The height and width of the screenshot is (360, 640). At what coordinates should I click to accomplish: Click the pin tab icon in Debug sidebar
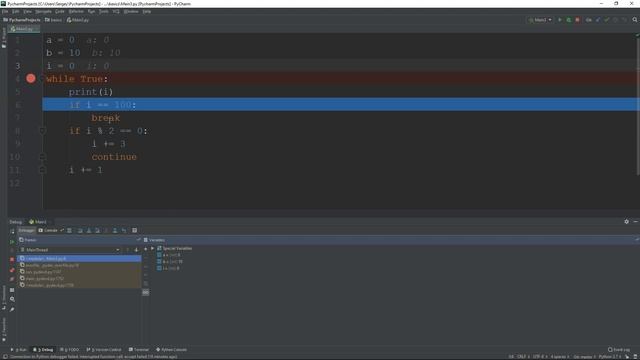[x=12, y=309]
